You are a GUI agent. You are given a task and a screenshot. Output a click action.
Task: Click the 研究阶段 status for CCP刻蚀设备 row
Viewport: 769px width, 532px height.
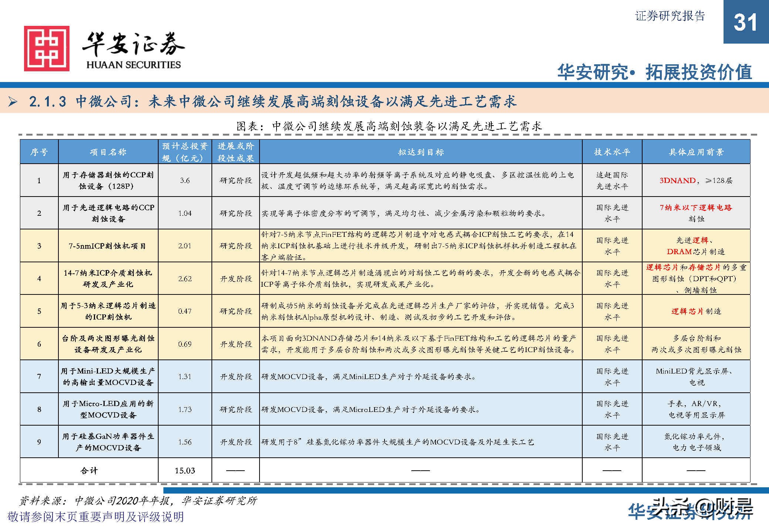point(236,181)
